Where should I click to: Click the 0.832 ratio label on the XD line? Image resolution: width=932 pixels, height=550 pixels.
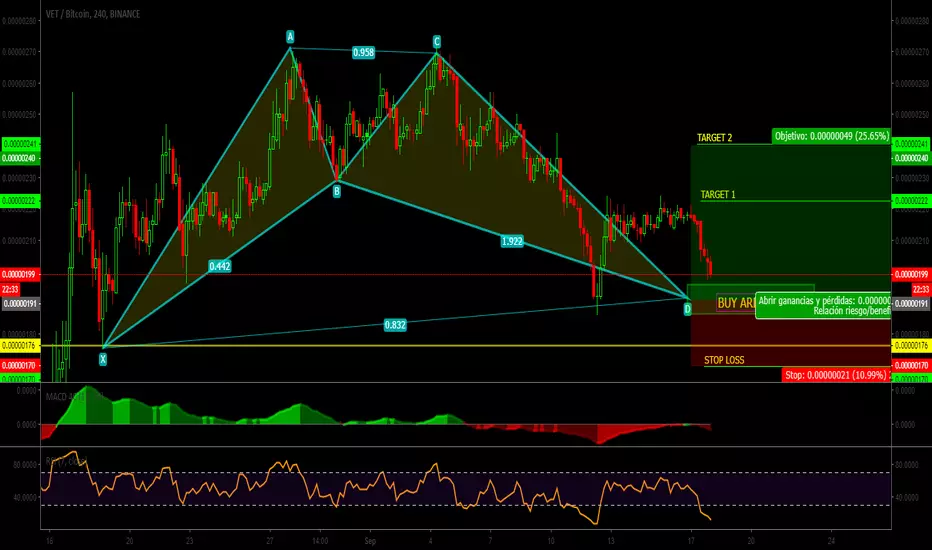395,325
